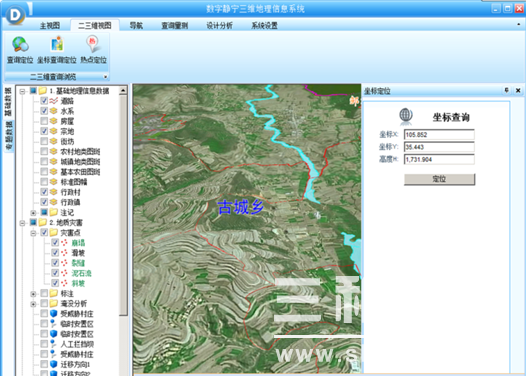Enable the 房屋 layer checkbox
This screenshot has width=526, height=376.
click(44, 121)
